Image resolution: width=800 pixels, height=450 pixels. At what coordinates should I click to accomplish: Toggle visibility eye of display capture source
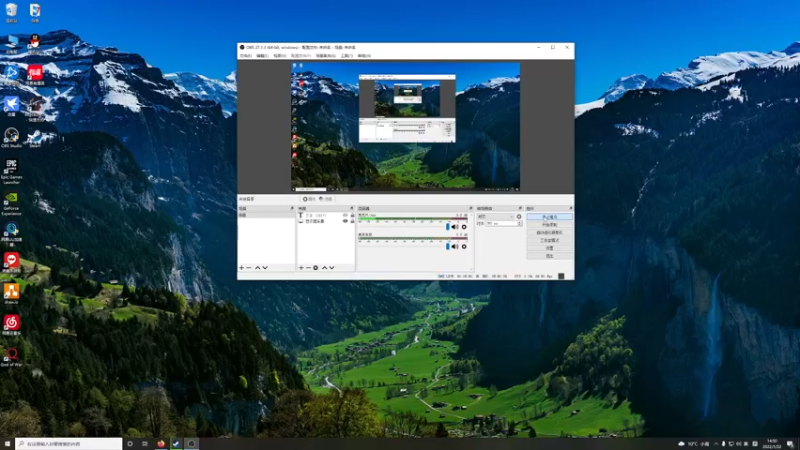coord(345,221)
